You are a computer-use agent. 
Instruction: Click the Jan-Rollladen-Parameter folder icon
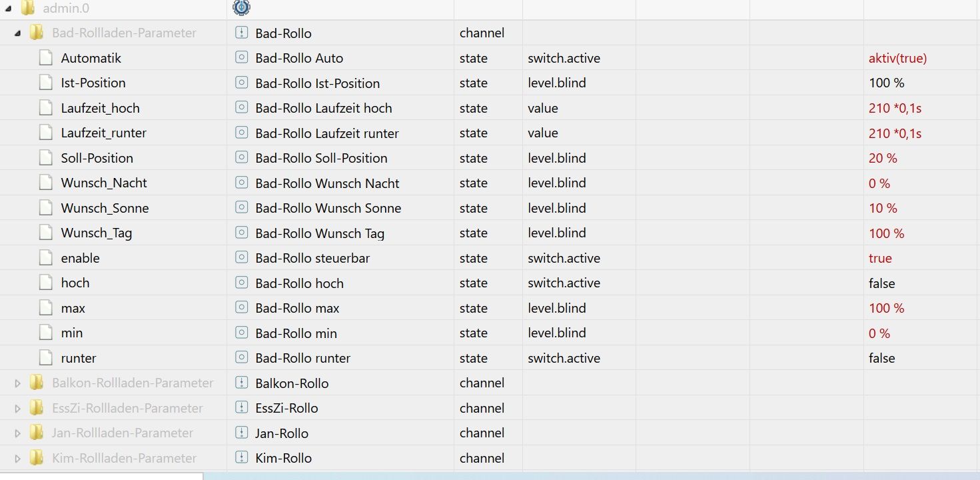tap(37, 433)
